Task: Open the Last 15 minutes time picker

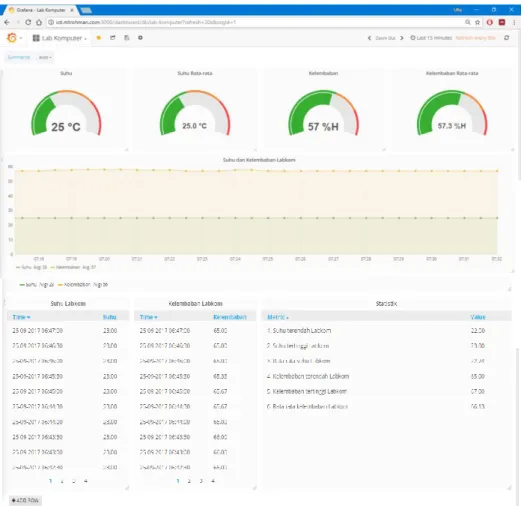Action: (x=431, y=38)
